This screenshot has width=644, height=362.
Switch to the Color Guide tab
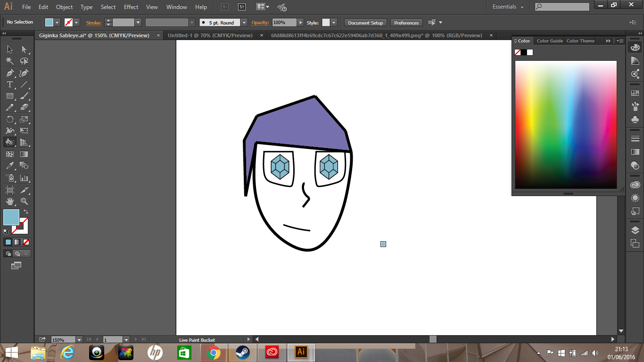[550, 41]
